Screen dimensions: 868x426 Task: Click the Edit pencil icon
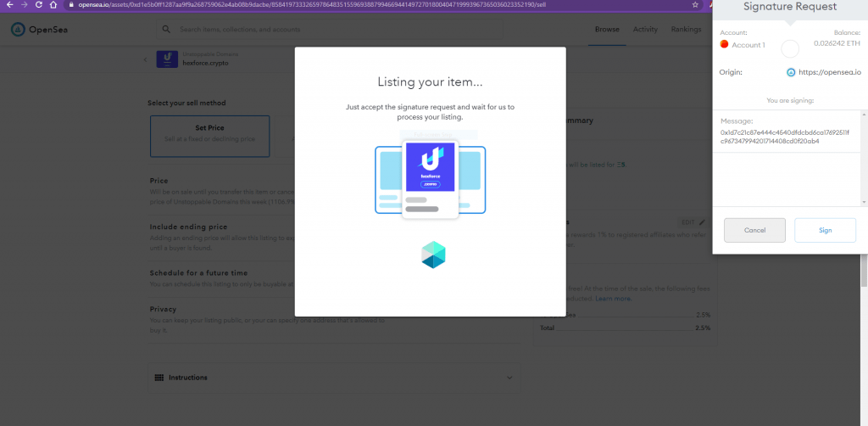point(703,222)
